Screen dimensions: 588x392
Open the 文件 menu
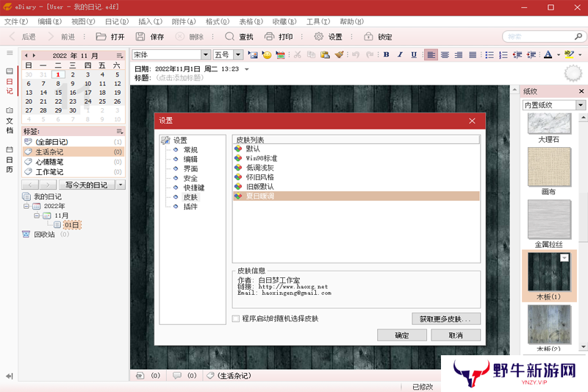tap(16, 22)
